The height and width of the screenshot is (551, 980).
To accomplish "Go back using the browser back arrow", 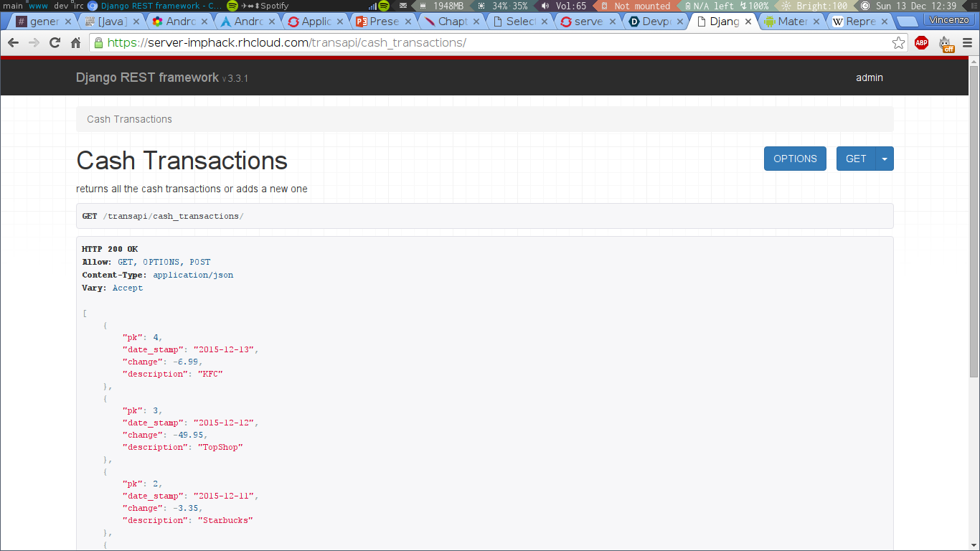I will click(13, 43).
